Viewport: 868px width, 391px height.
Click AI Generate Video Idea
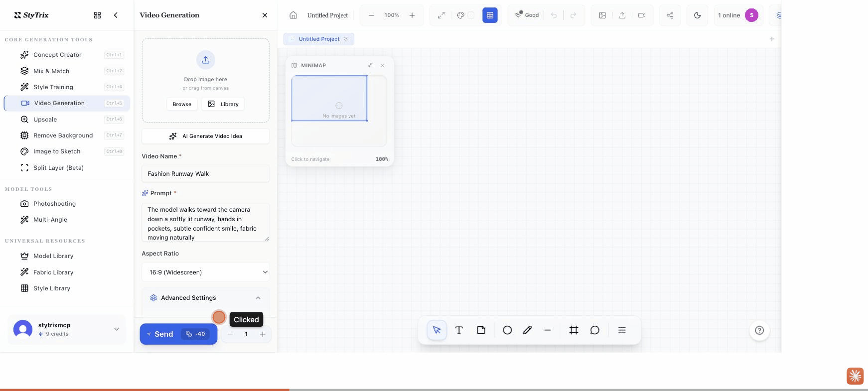click(206, 136)
